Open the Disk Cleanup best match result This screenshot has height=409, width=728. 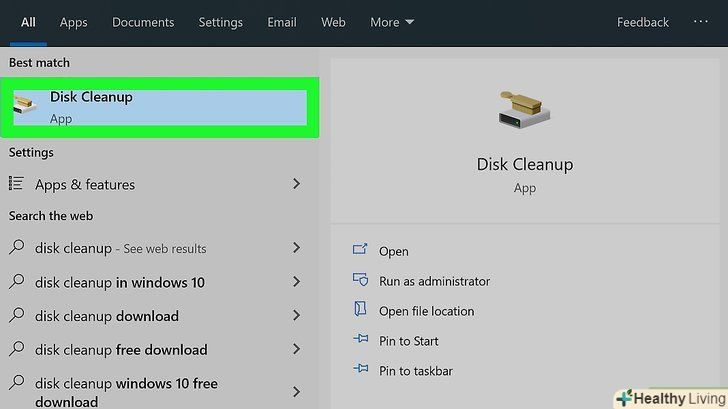pos(160,108)
